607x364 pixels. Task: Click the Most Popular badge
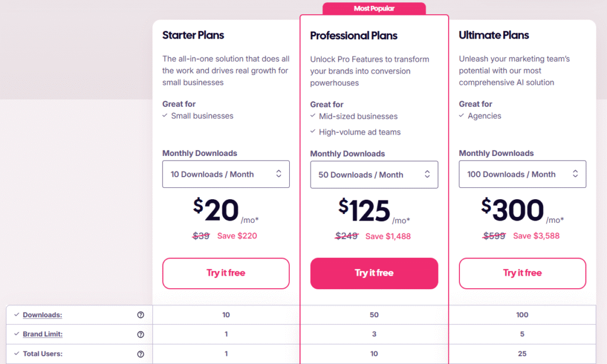click(373, 8)
